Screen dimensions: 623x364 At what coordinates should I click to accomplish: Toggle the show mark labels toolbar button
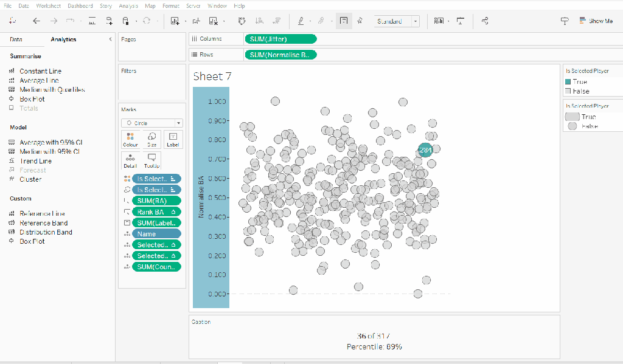point(344,21)
